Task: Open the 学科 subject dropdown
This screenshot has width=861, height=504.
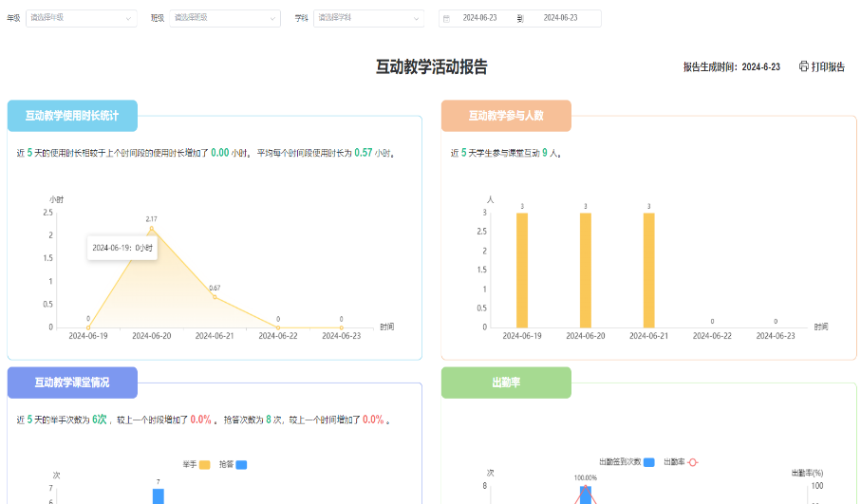Action: pyautogui.click(x=369, y=18)
